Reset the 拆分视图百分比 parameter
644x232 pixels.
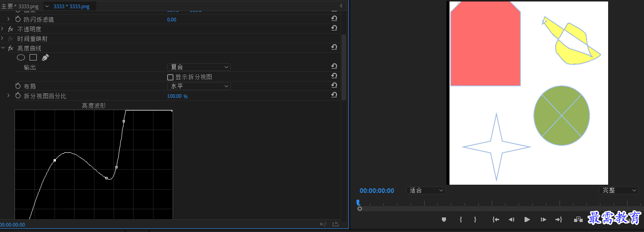pyautogui.click(x=334, y=95)
